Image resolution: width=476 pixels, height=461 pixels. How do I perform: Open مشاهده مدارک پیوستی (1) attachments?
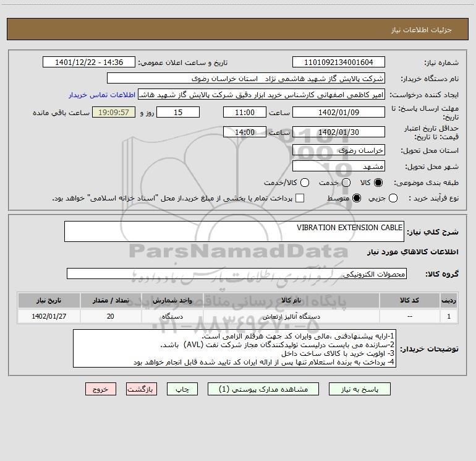(x=263, y=389)
